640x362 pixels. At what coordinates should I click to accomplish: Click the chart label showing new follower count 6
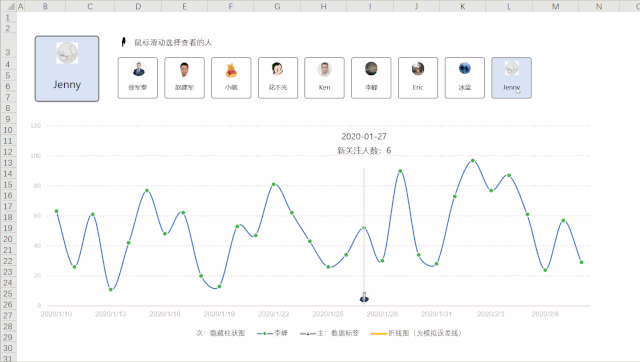364,151
